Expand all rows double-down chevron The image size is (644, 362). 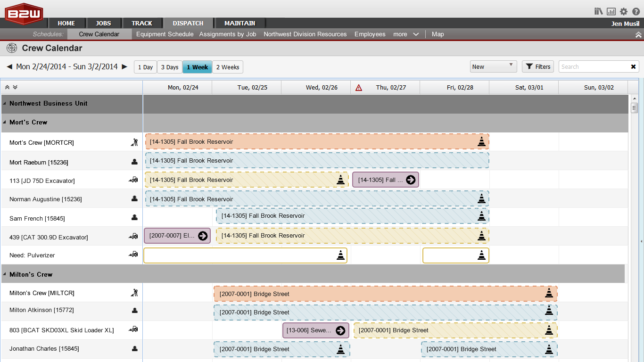point(15,87)
